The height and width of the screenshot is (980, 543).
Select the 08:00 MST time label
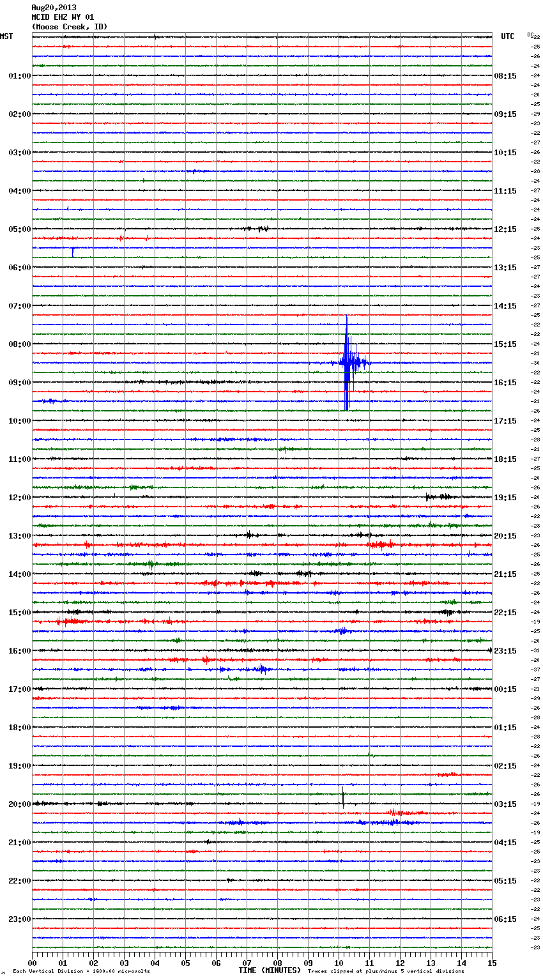point(20,344)
